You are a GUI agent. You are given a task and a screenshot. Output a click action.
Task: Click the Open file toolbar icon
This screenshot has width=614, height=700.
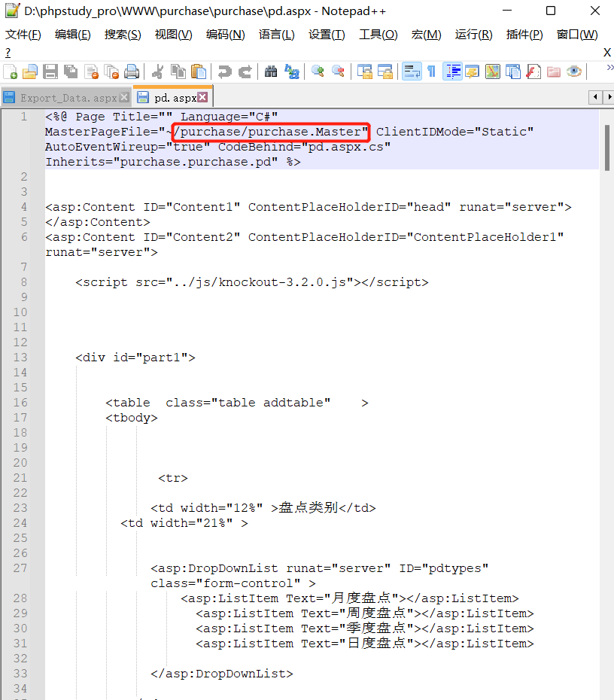point(30,72)
